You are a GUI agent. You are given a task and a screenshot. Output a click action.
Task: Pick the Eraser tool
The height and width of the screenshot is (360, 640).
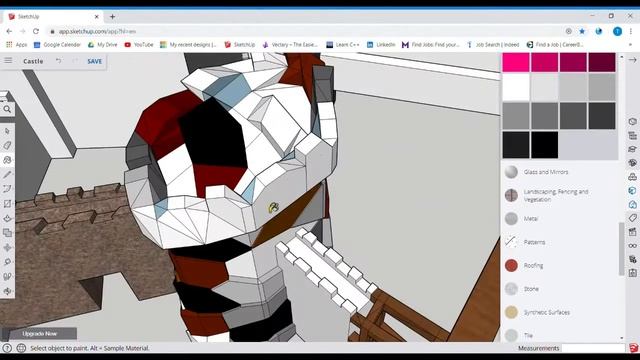(7, 145)
